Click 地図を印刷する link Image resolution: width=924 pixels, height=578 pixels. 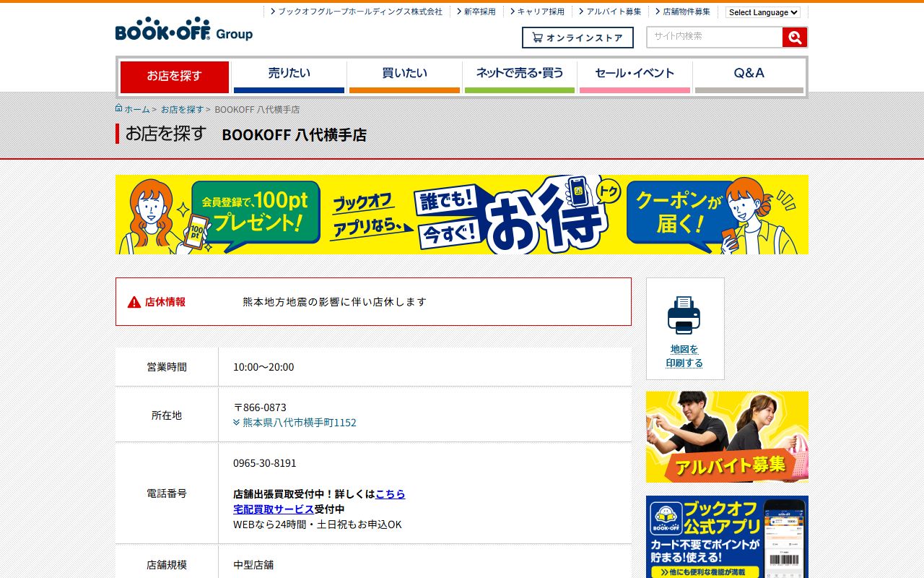coord(684,356)
